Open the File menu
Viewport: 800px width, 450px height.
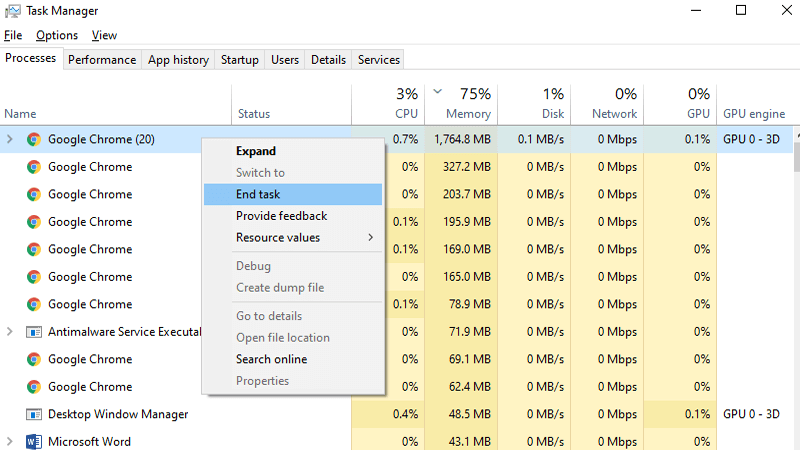(13, 35)
